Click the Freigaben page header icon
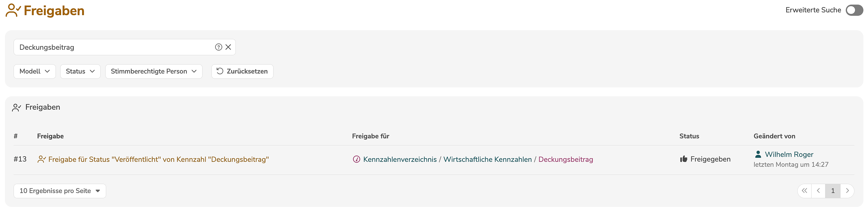Screen dimensions: 868x210 click(x=13, y=10)
